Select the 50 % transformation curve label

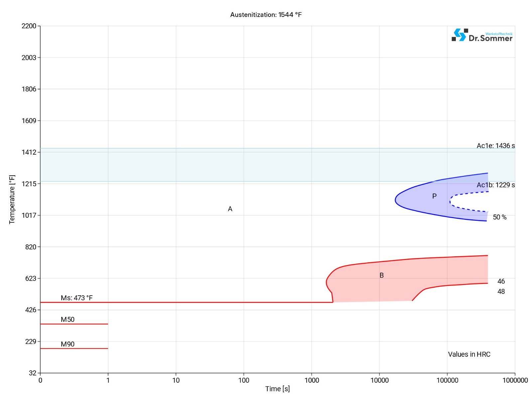click(499, 217)
